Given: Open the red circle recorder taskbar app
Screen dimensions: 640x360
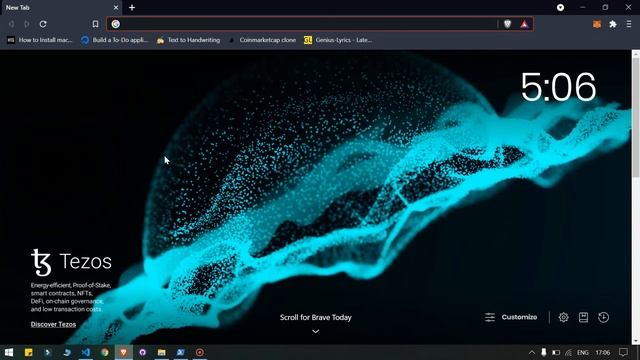Looking at the screenshot, I should pyautogui.click(x=200, y=352).
